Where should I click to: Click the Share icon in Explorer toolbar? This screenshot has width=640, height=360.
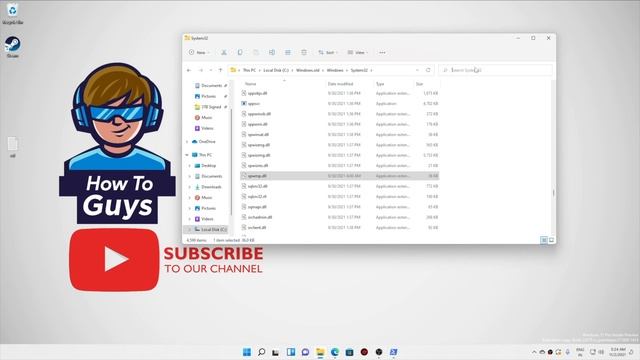click(x=288, y=52)
